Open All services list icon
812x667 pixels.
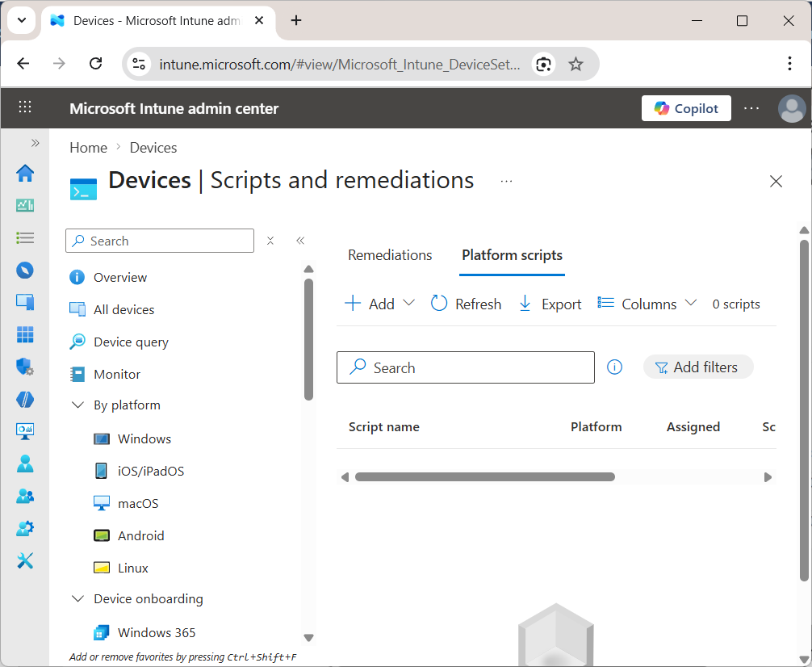click(25, 237)
